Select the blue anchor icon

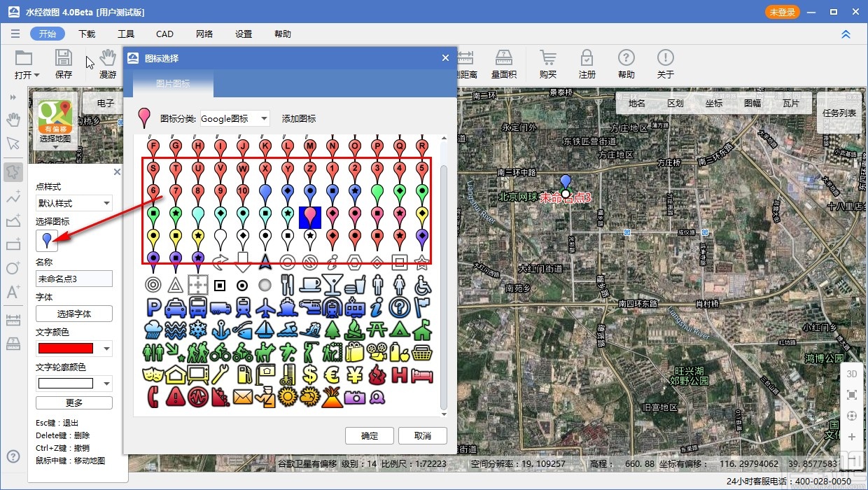pyautogui.click(x=220, y=330)
